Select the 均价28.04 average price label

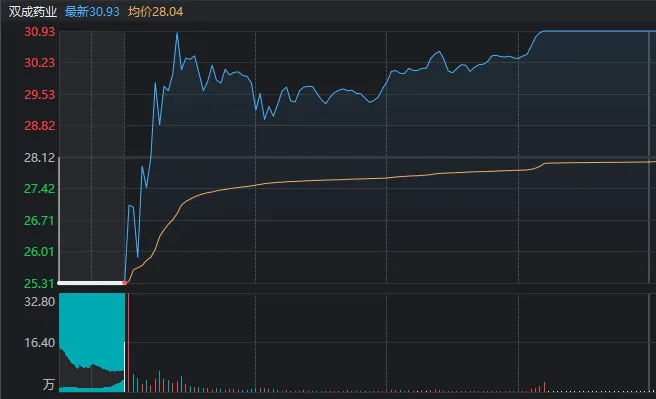[156, 12]
